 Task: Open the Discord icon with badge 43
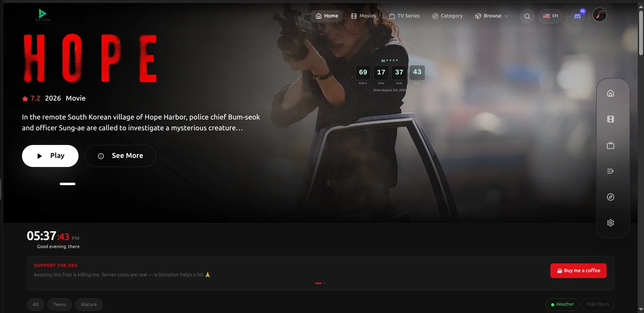578,16
